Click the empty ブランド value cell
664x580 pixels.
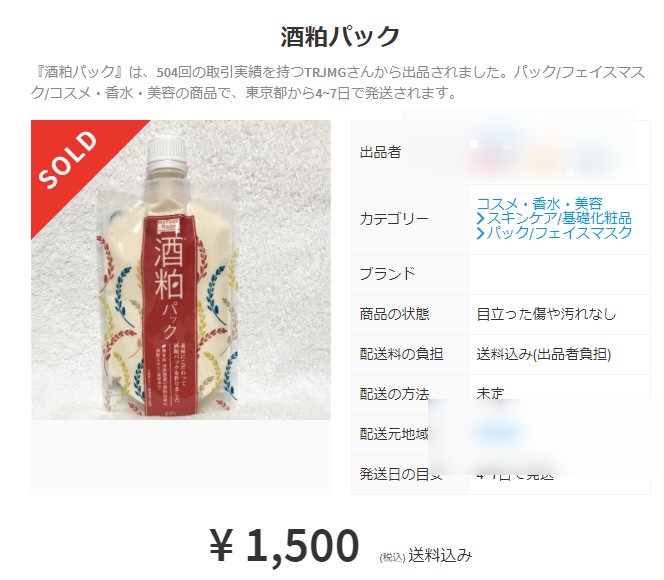tap(559, 274)
